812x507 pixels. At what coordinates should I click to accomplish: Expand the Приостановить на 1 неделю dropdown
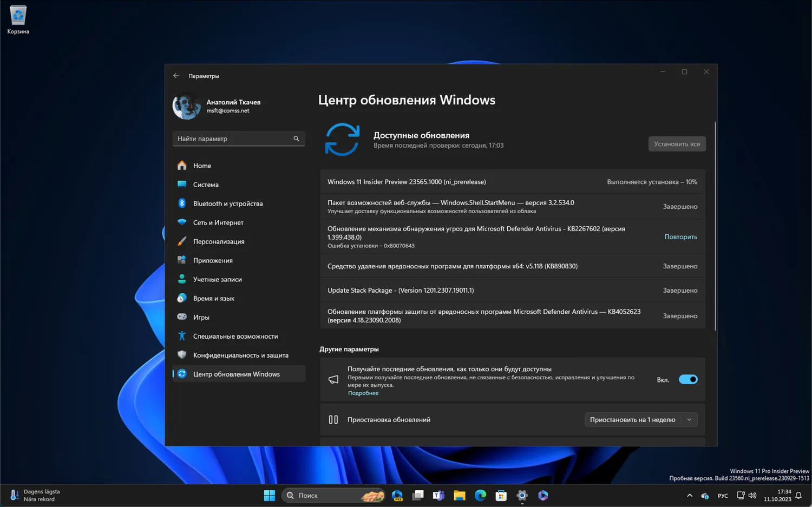(x=640, y=419)
